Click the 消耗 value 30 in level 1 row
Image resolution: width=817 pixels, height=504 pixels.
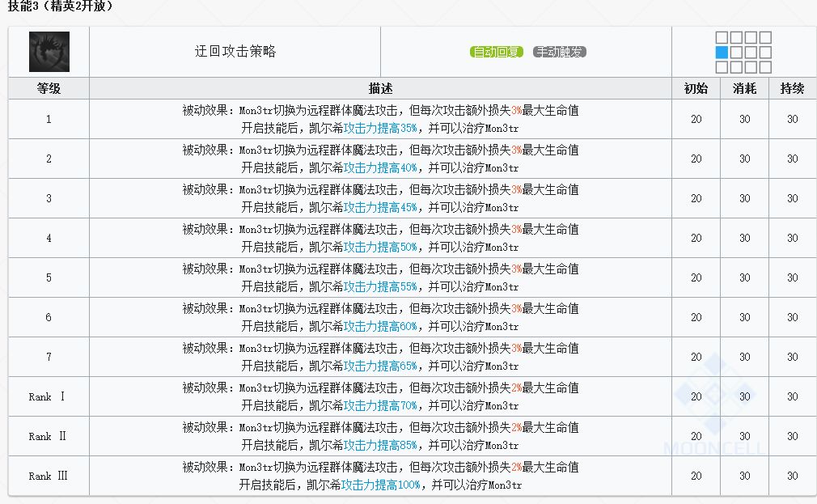click(744, 120)
